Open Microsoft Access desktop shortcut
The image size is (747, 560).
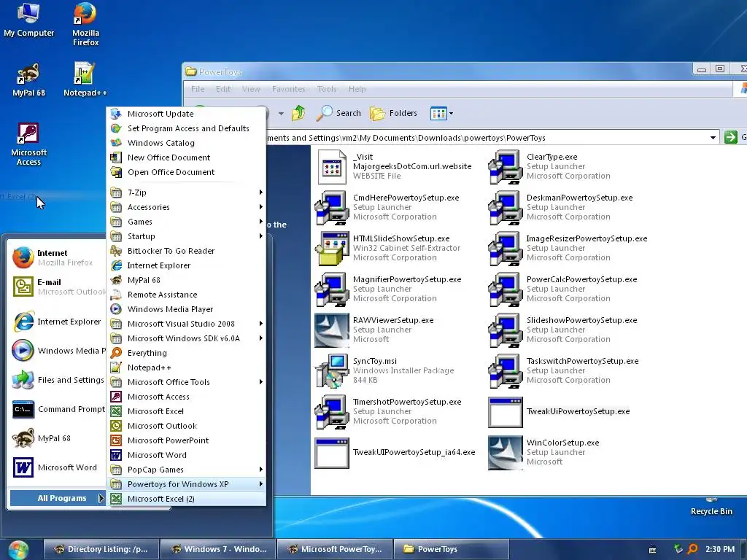[x=28, y=144]
